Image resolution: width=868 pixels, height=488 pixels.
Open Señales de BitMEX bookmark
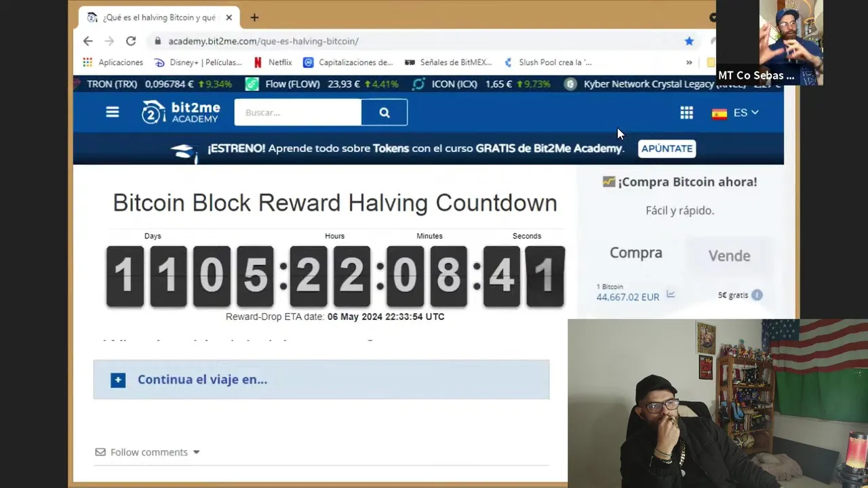448,62
